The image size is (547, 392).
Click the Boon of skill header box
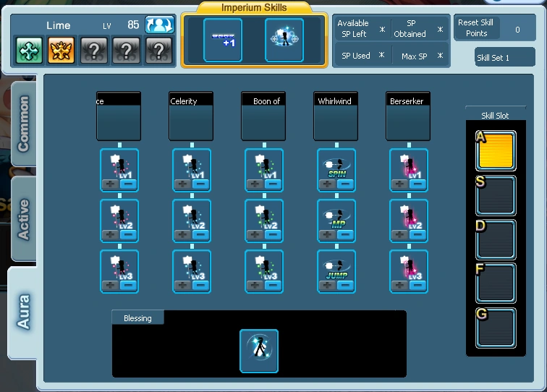click(263, 116)
